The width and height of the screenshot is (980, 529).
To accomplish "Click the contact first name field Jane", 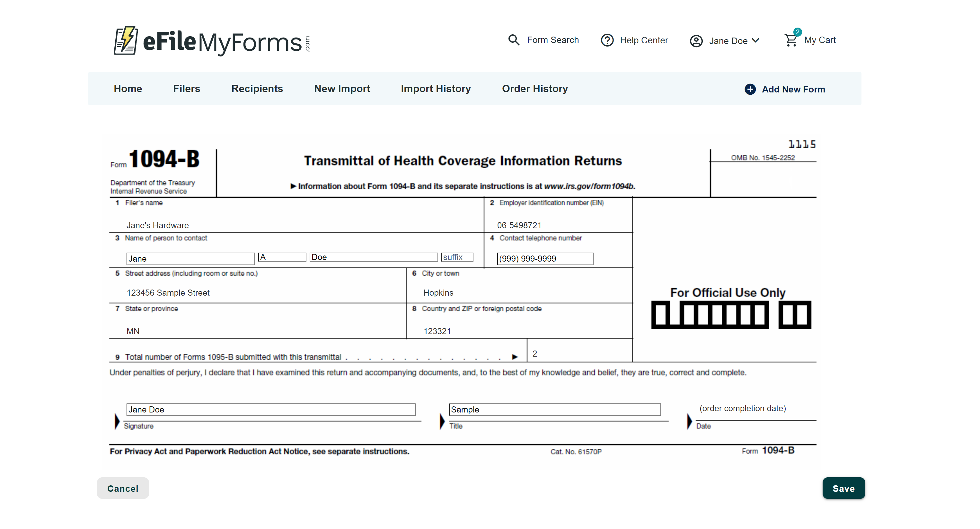I will pos(190,259).
